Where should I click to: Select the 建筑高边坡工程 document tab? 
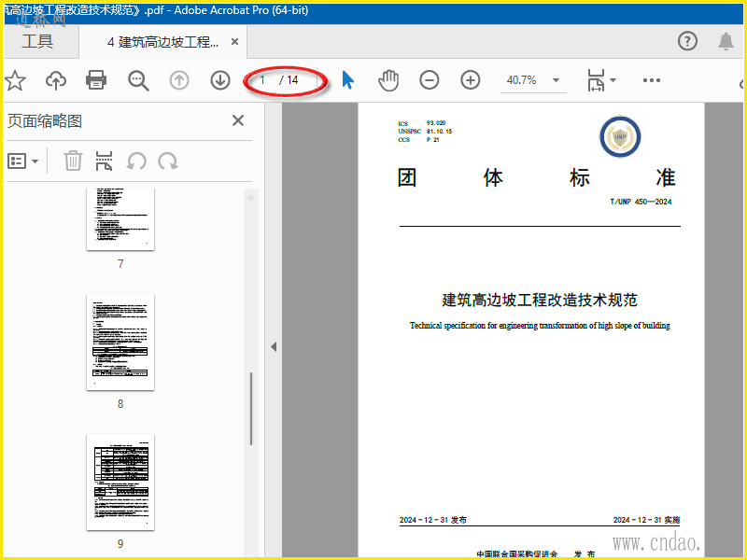(162, 42)
